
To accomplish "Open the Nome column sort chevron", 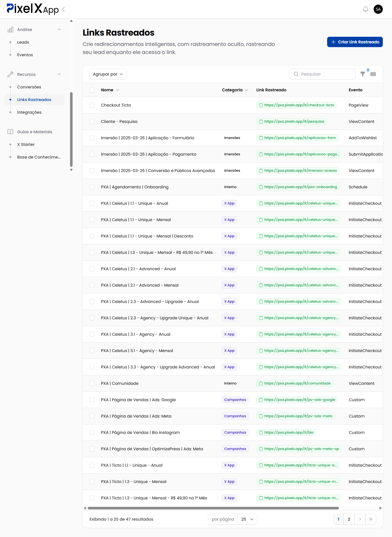I will (117, 90).
